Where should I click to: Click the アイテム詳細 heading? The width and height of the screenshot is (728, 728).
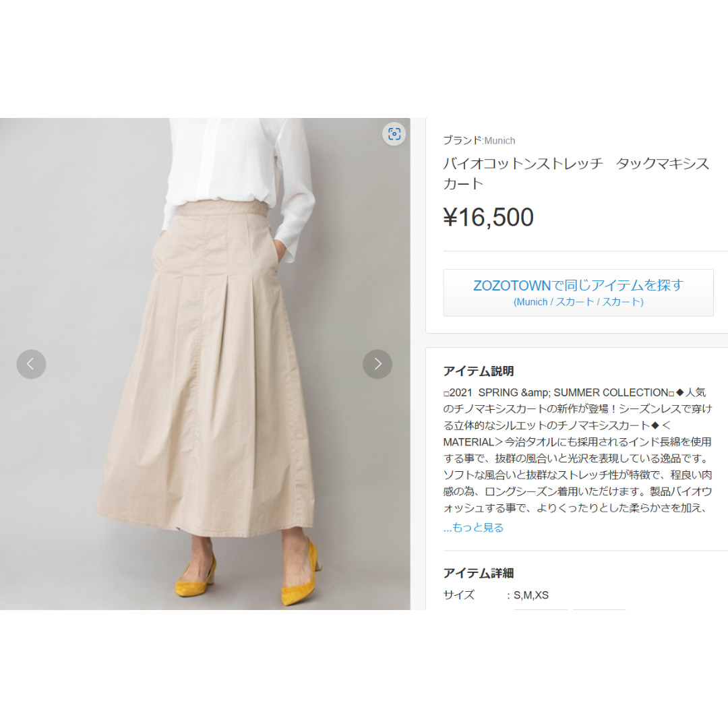click(478, 573)
